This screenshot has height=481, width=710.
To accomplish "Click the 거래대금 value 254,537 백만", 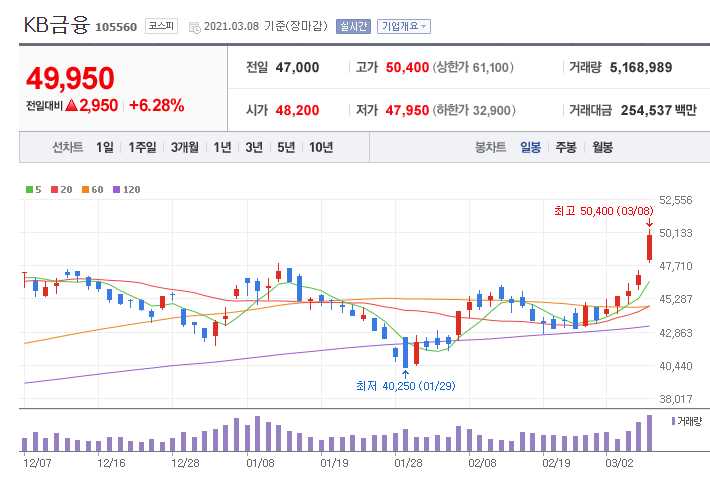I will 658,110.
